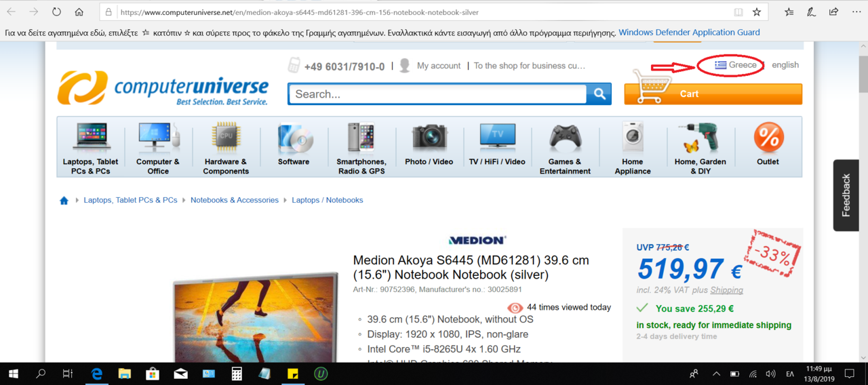Viewport: 868px width, 385px height.
Task: Open Laptops, Tablet PCs & PCs breadcrumb
Action: click(x=130, y=201)
